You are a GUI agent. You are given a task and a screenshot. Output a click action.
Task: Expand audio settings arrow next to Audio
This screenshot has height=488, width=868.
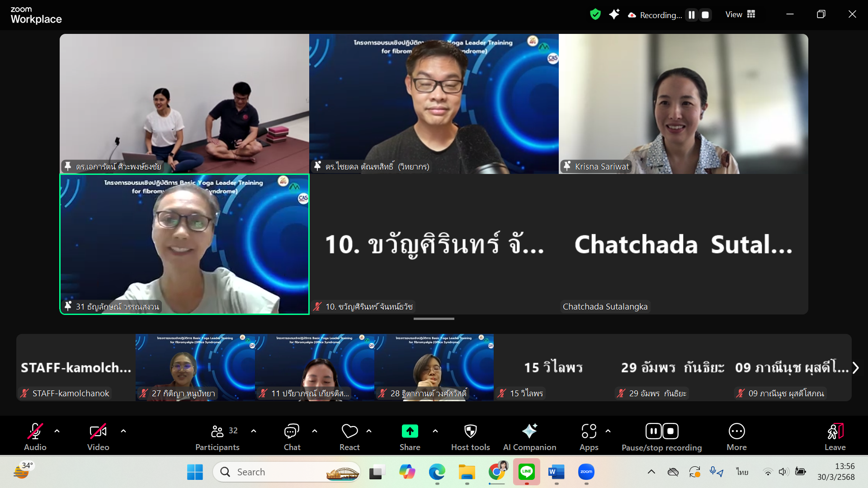[x=57, y=431]
